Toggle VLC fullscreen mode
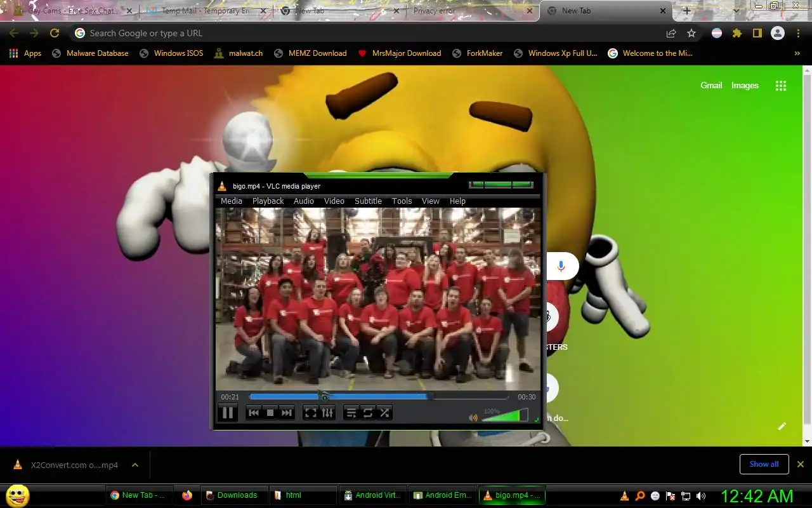The width and height of the screenshot is (812, 508). (310, 413)
